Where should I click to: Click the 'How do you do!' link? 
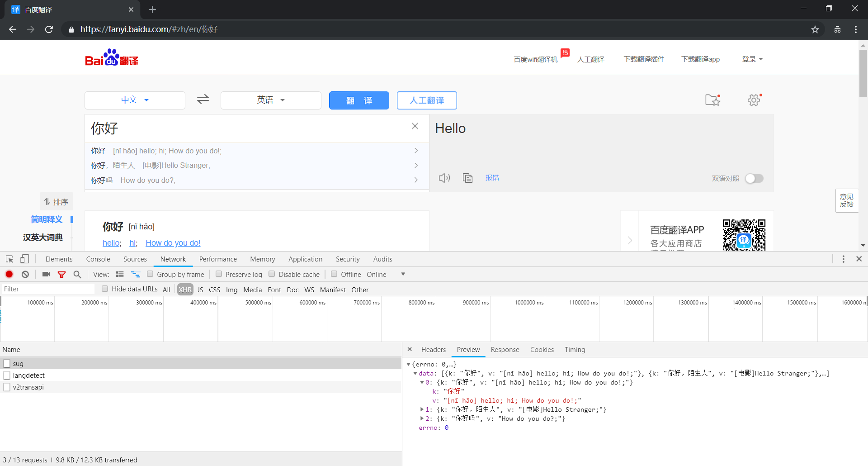173,243
